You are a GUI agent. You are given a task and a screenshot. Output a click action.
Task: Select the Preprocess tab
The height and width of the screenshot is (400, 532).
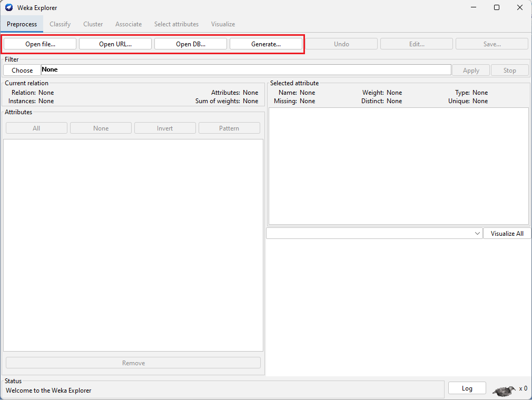click(x=22, y=24)
